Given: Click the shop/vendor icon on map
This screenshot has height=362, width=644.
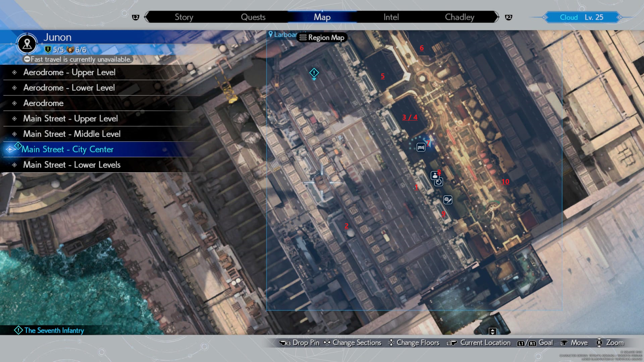Looking at the screenshot, I should pos(435,175).
